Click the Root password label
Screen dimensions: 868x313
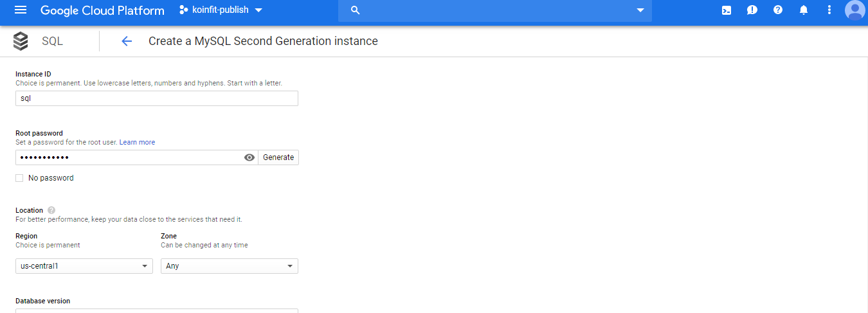click(39, 133)
